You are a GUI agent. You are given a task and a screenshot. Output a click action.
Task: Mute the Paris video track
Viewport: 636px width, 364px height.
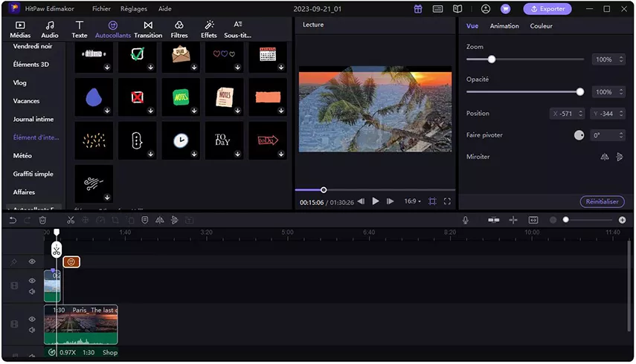(32, 330)
